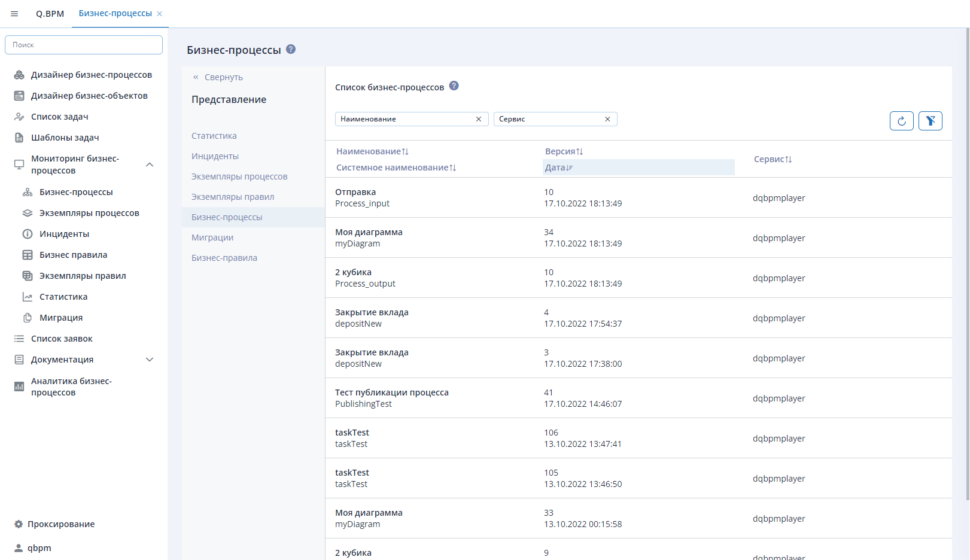Screen dimensions: 970x560
Task: Click the Статистика chart icon in sidebar
Action: 28,297
